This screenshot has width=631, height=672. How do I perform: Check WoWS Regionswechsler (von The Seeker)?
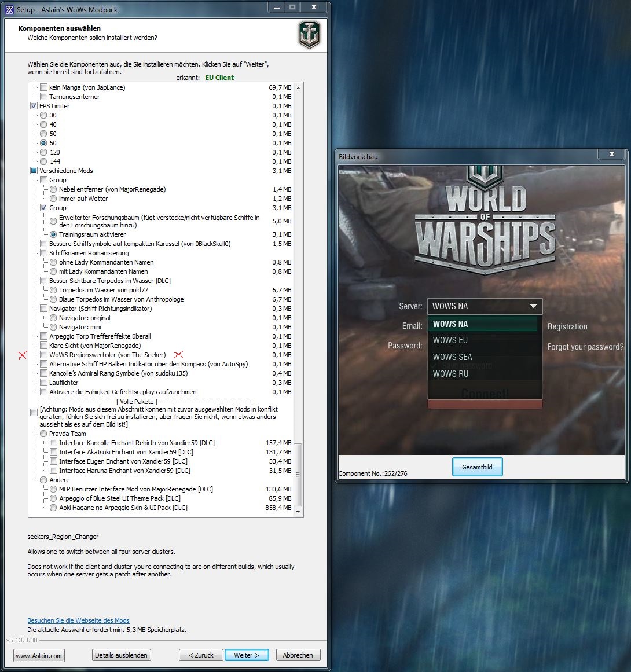click(x=44, y=355)
